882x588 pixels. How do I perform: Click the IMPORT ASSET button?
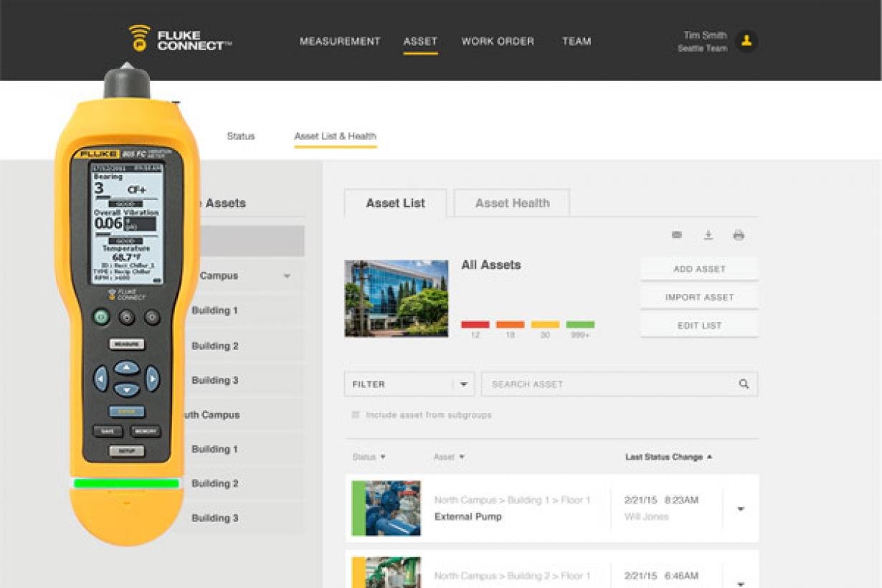699,298
